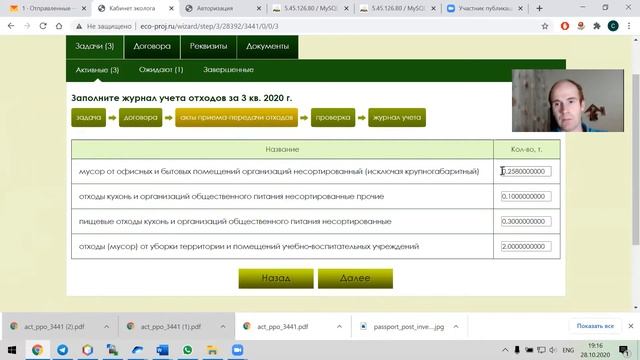Select the 'Завершенные' subtab
Viewport: 640px width, 360px height.
(228, 70)
